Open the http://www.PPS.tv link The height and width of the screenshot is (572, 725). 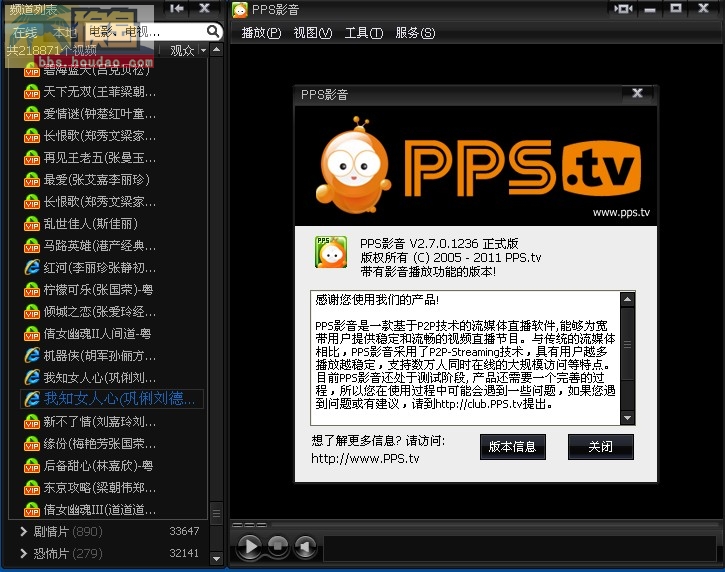(x=365, y=459)
